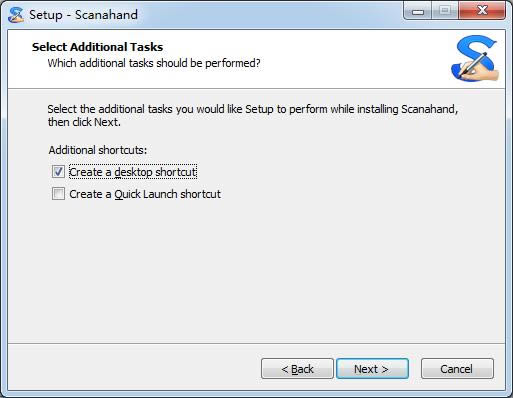The height and width of the screenshot is (398, 513).
Task: Click the "Setup - Scanahand" title bar text
Action: (x=83, y=15)
